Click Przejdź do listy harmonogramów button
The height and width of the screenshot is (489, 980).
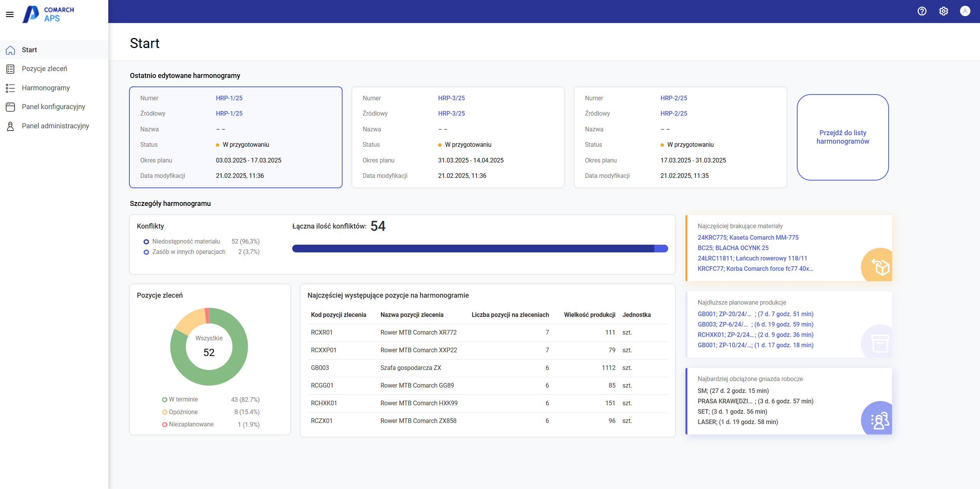click(843, 137)
